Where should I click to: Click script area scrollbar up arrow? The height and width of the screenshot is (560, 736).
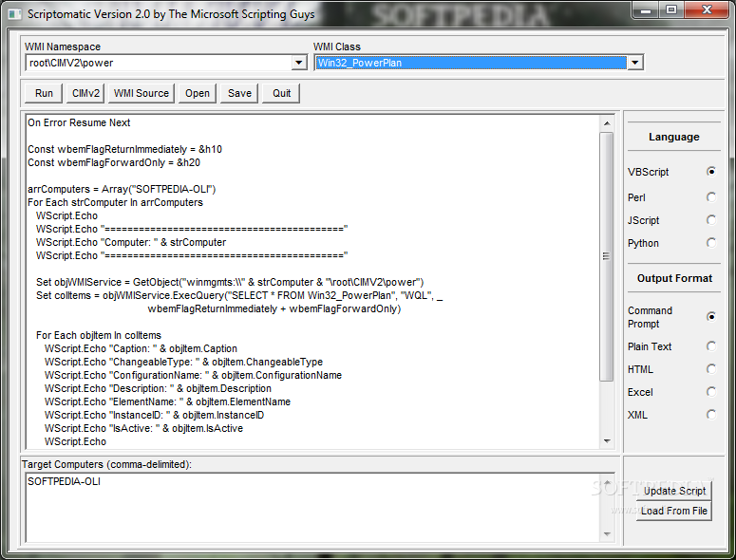[x=607, y=122]
